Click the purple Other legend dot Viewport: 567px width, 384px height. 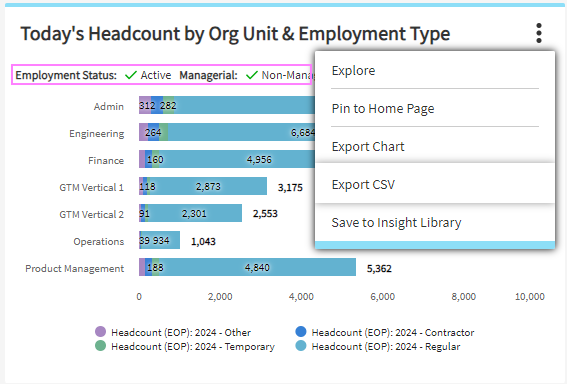[100, 332]
